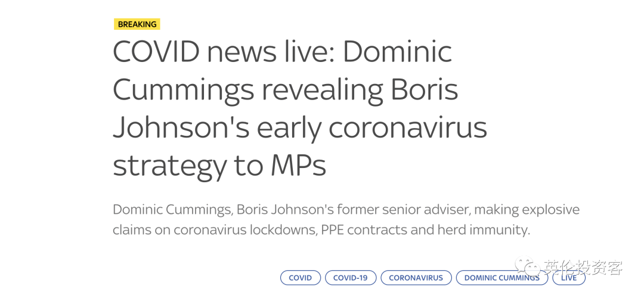Click the yellow BREAKING badge
644x296 pixels.
[x=137, y=24]
